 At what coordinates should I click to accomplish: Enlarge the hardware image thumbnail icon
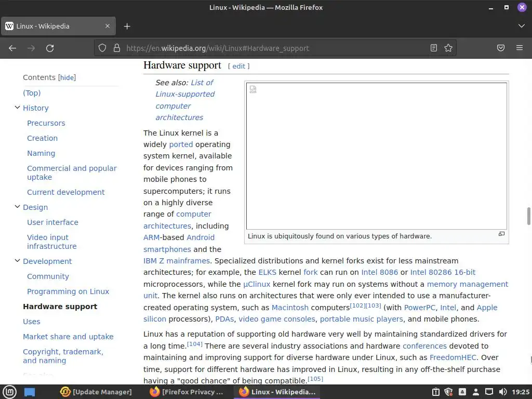[501, 234]
